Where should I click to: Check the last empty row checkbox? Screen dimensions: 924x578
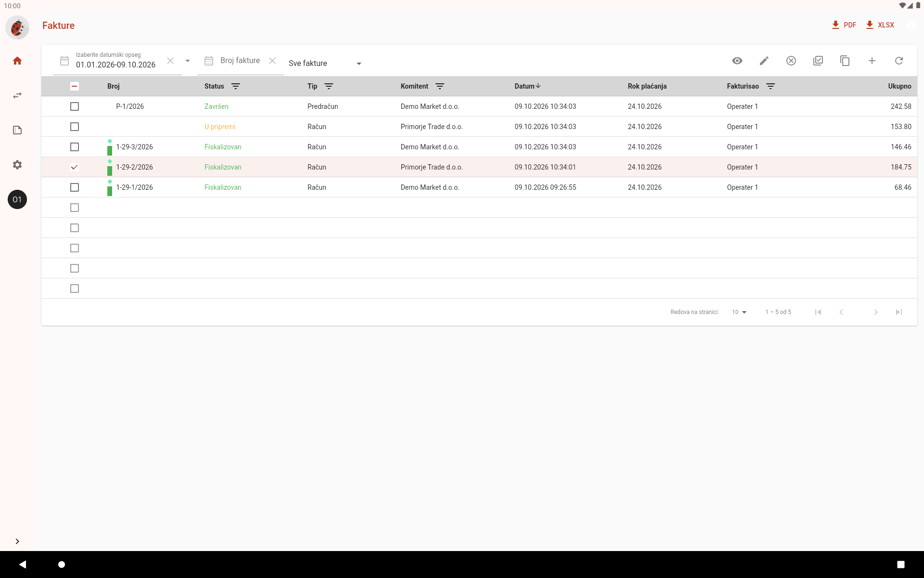[x=75, y=289]
